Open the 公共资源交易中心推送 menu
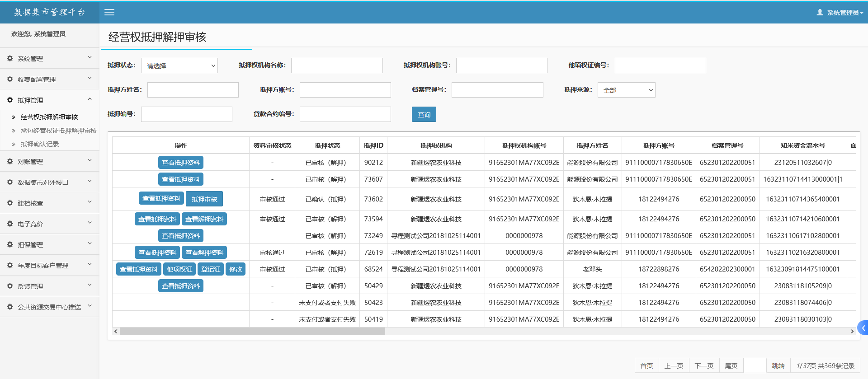 50,307
